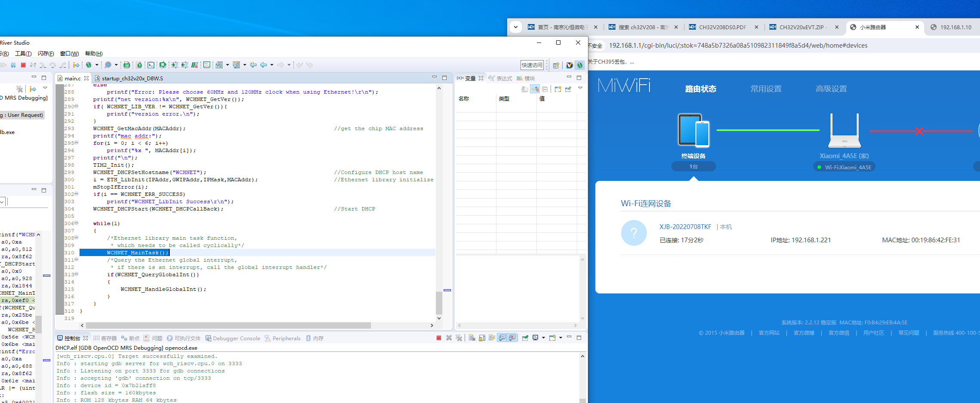
Task: Click the toggle comment toolbar icon
Action: tap(195, 65)
